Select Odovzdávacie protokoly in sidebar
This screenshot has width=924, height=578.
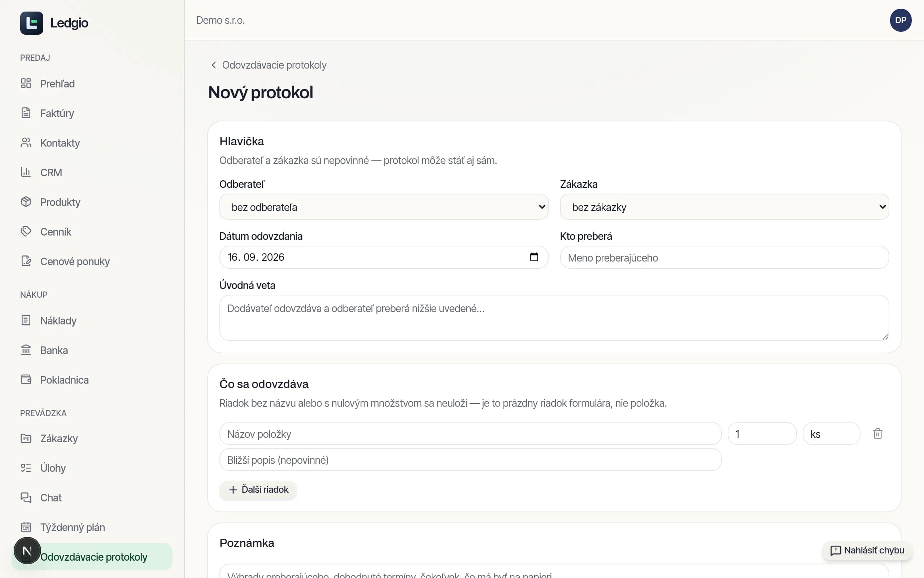pyautogui.click(x=92, y=557)
